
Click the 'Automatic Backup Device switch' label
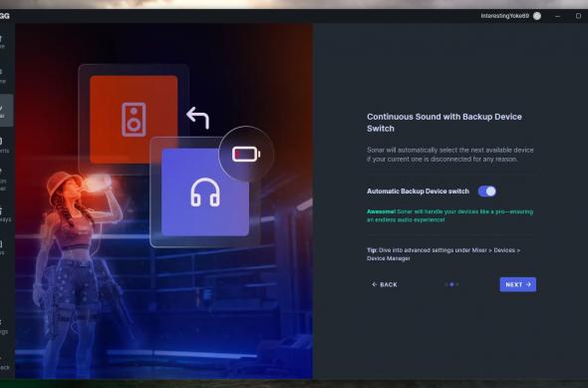[418, 192]
